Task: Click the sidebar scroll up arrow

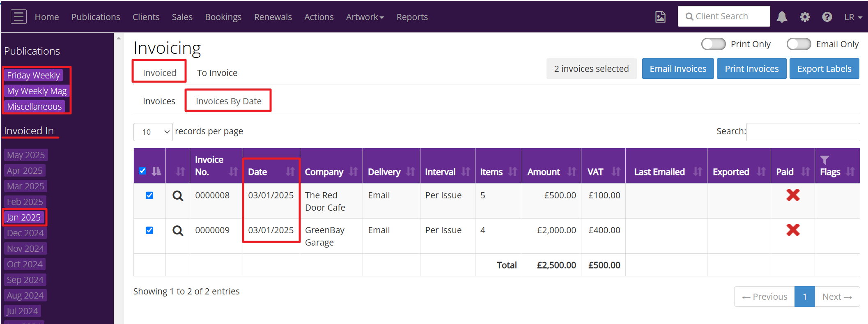Action: point(119,38)
